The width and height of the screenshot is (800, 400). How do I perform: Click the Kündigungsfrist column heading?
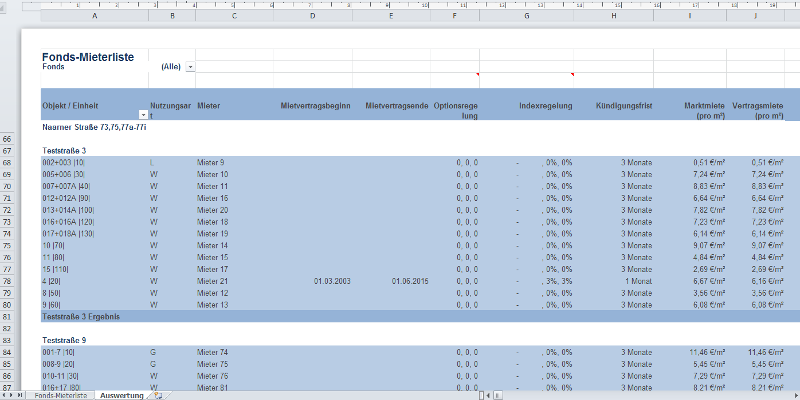tap(623, 106)
